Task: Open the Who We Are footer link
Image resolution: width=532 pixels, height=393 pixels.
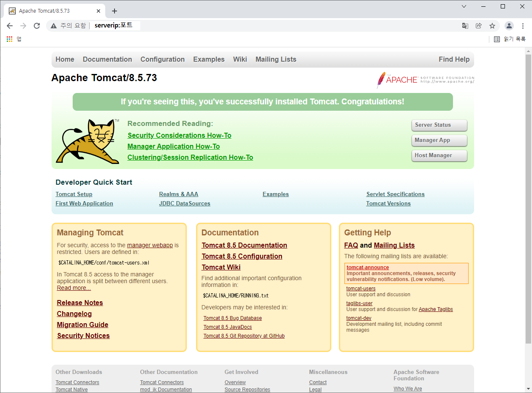Action: 408,389
